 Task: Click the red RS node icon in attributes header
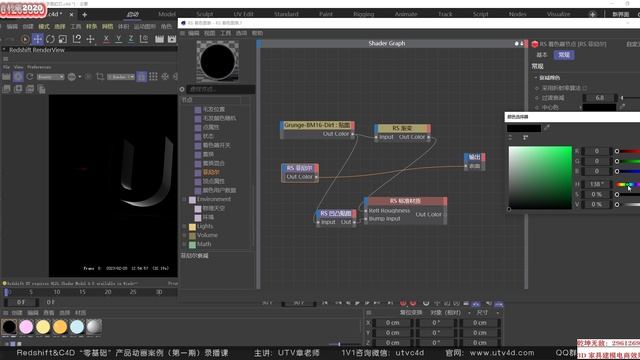point(535,44)
